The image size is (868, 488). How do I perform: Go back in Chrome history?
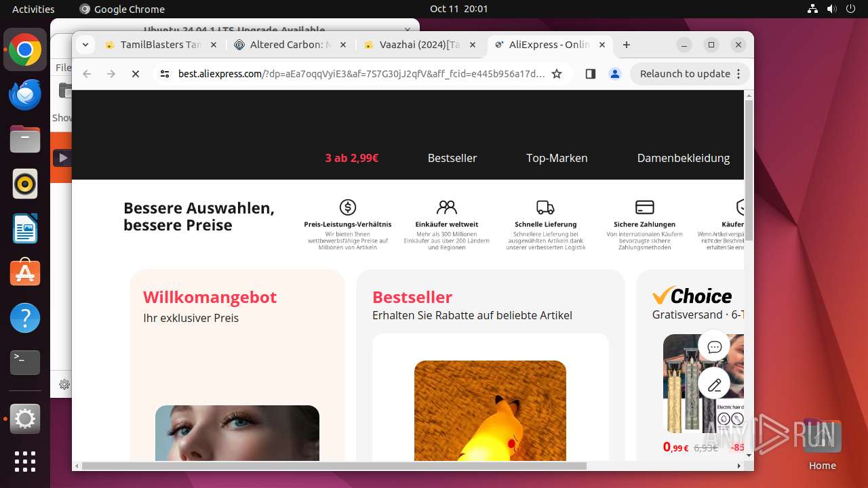(87, 74)
